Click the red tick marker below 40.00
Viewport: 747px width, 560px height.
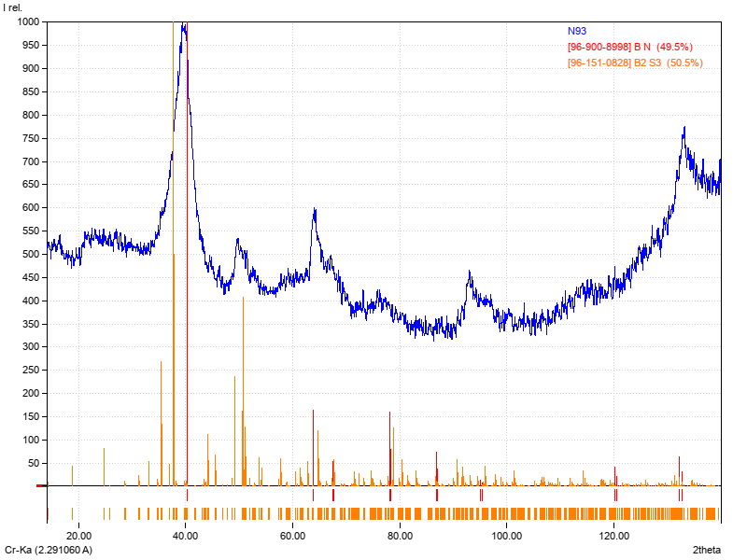188,496
